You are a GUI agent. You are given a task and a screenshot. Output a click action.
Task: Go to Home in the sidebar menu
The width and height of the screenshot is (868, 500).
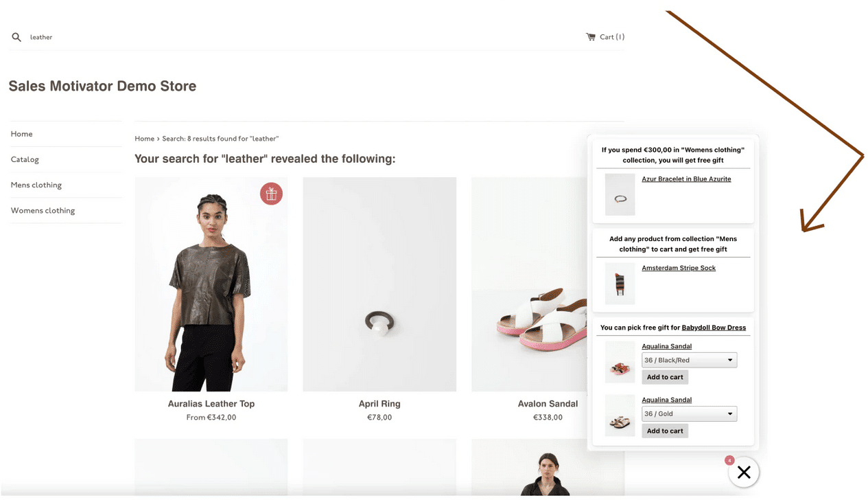click(22, 134)
